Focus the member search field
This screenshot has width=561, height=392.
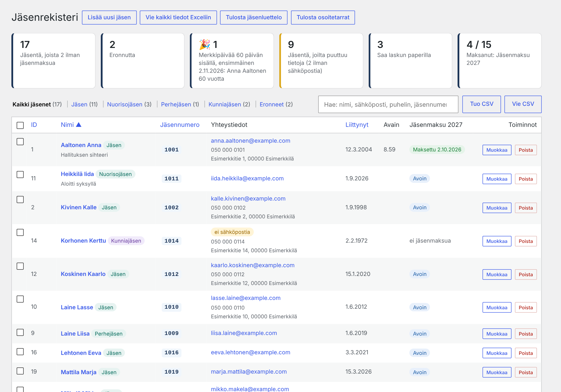click(388, 104)
